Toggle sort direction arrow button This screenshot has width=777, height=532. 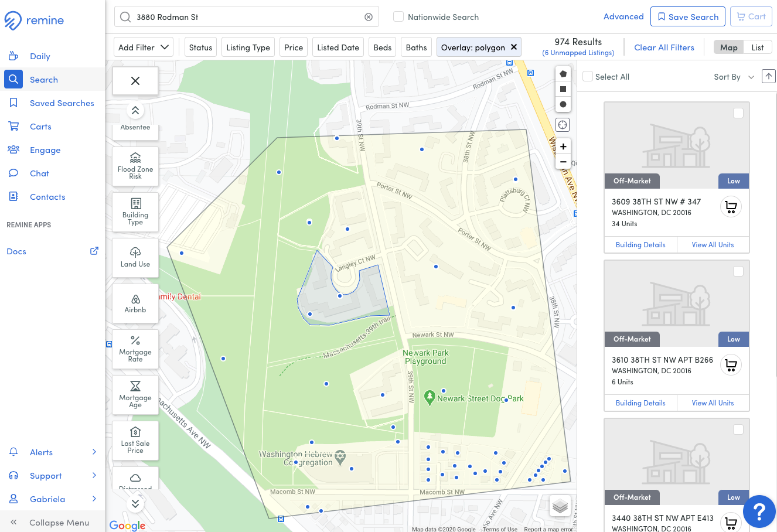(769, 76)
